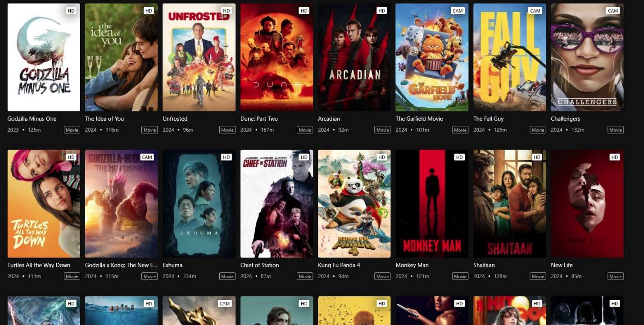Open the Kung Fu Panda 4 poster
The image size is (644, 325).
tap(354, 204)
